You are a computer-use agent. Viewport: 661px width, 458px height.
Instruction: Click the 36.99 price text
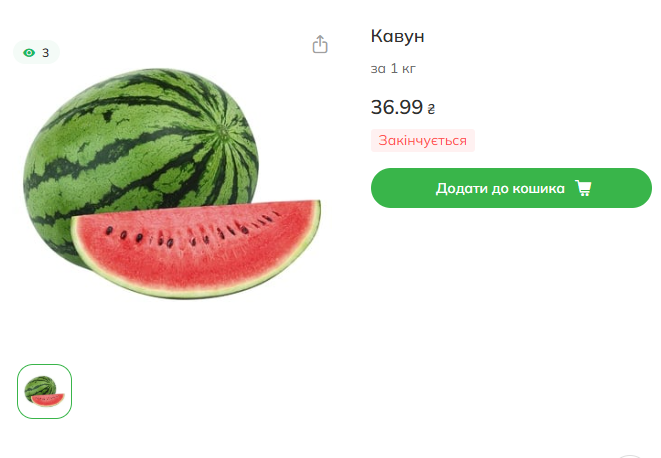pos(397,107)
